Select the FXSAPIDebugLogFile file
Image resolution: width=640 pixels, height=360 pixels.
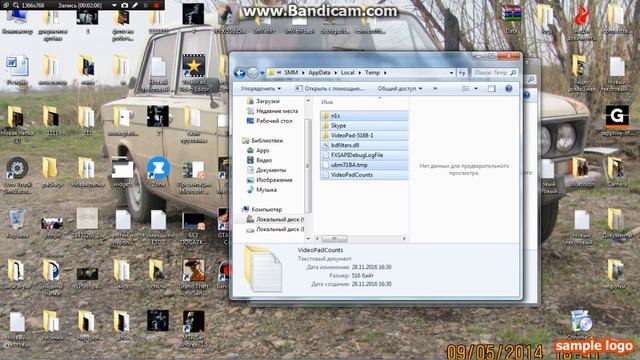(x=364, y=155)
